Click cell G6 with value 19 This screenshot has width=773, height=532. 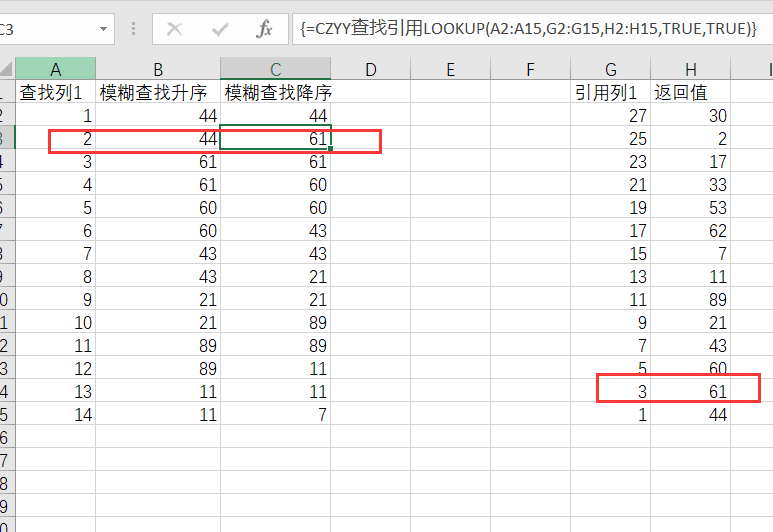(611, 207)
